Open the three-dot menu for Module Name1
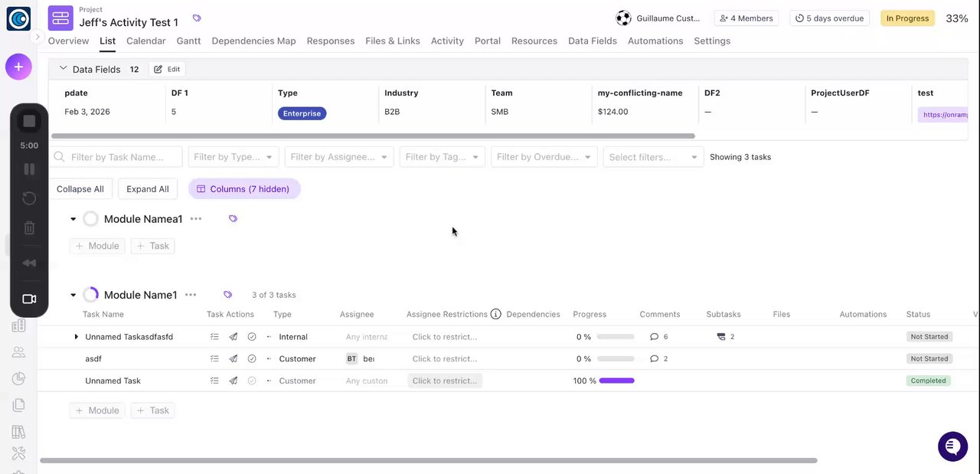Screen dimensions: 980x474 (x=191, y=295)
